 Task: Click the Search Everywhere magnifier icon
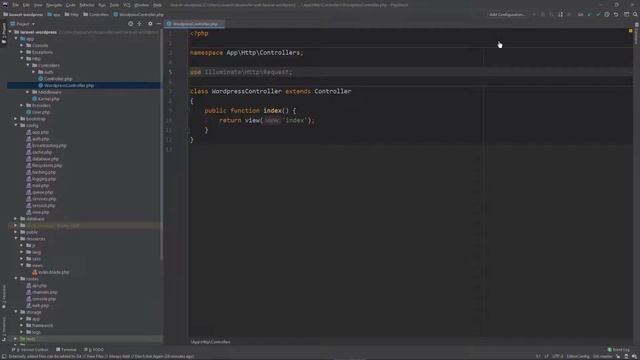pyautogui.click(x=636, y=14)
